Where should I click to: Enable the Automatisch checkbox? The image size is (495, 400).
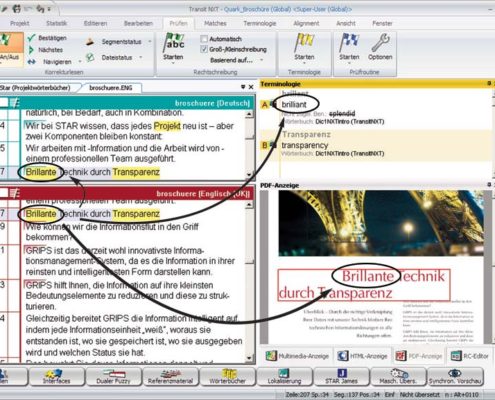(x=204, y=39)
